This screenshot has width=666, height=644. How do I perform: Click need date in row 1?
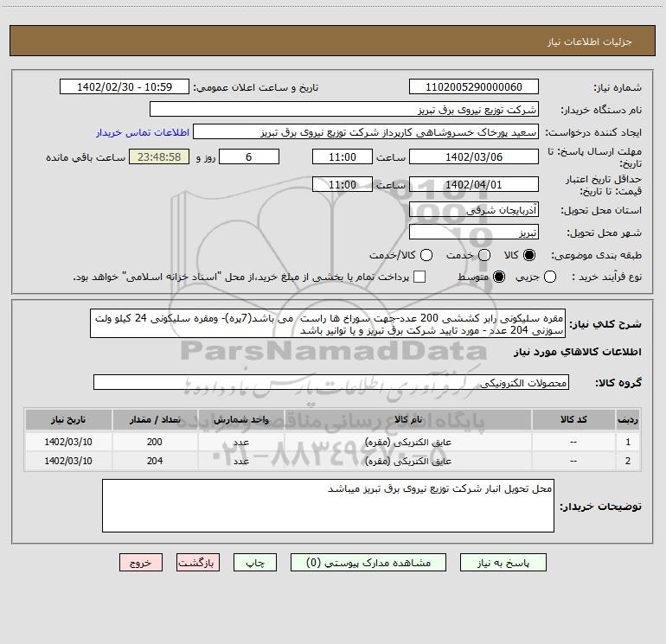pos(68,442)
